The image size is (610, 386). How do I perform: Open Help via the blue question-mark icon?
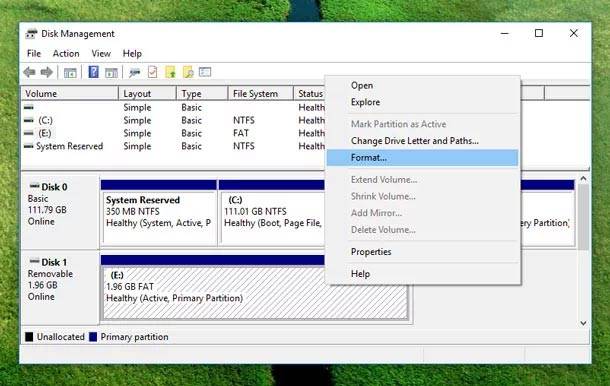[93, 72]
